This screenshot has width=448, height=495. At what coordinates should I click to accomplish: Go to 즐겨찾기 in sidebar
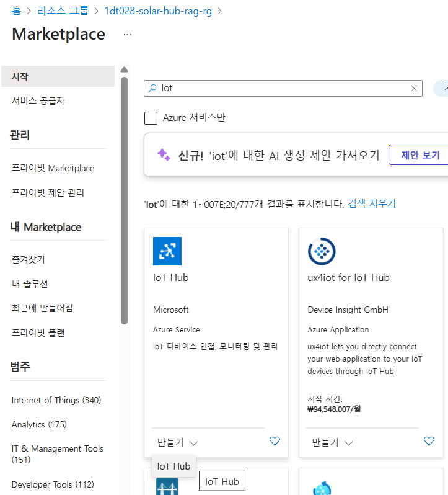(x=29, y=259)
